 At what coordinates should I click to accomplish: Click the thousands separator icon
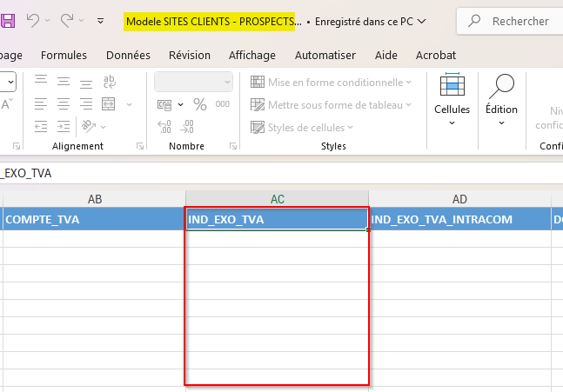point(223,104)
